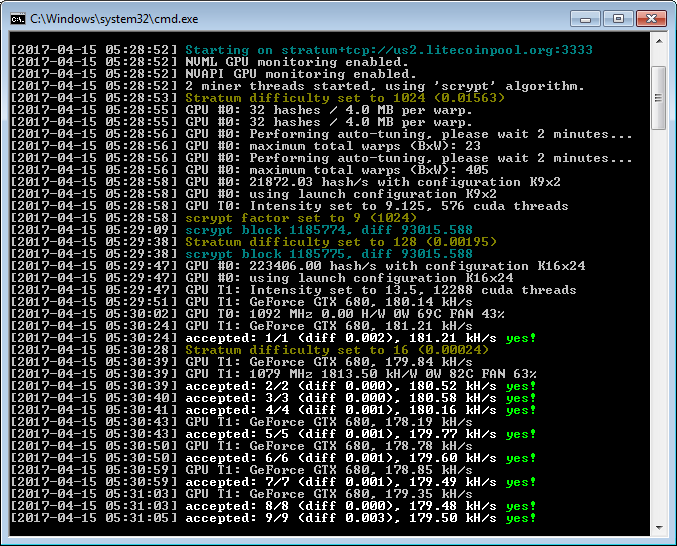Minimize the cmd.exe window
The width and height of the screenshot is (677, 546).
tap(585, 19)
